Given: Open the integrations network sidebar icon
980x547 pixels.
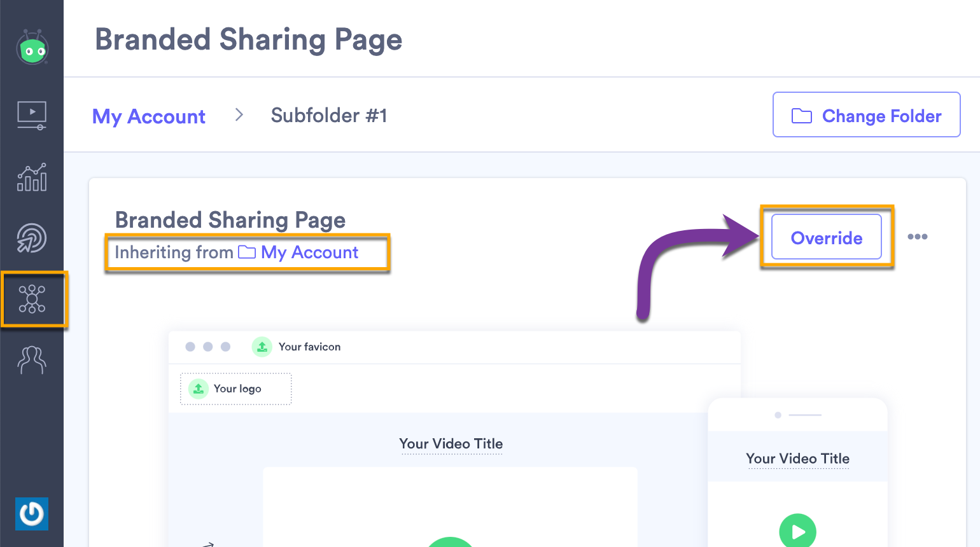Looking at the screenshot, I should pyautogui.click(x=32, y=299).
